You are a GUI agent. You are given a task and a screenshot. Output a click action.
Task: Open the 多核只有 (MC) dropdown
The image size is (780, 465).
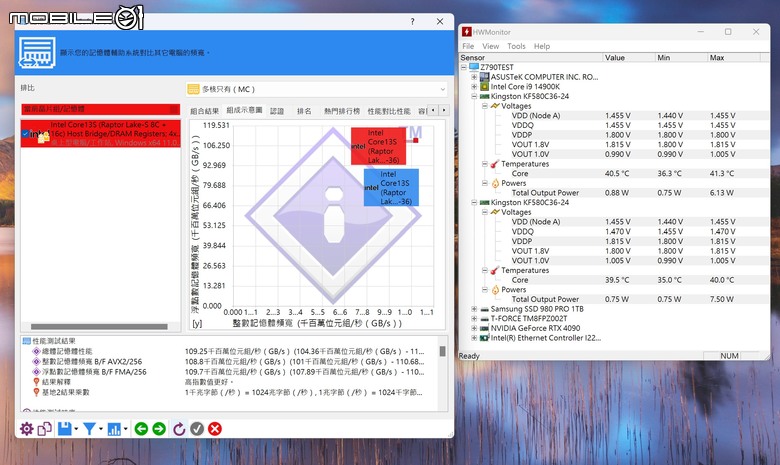coord(442,90)
